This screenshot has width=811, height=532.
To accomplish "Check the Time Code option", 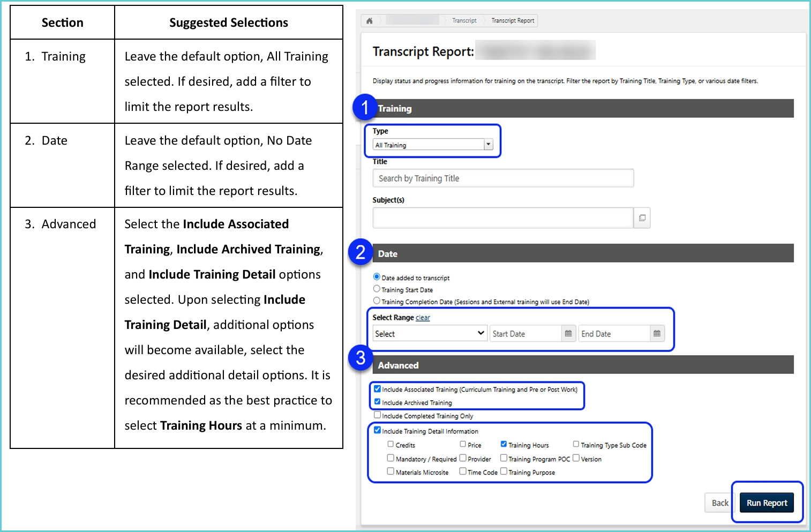I will (x=463, y=471).
